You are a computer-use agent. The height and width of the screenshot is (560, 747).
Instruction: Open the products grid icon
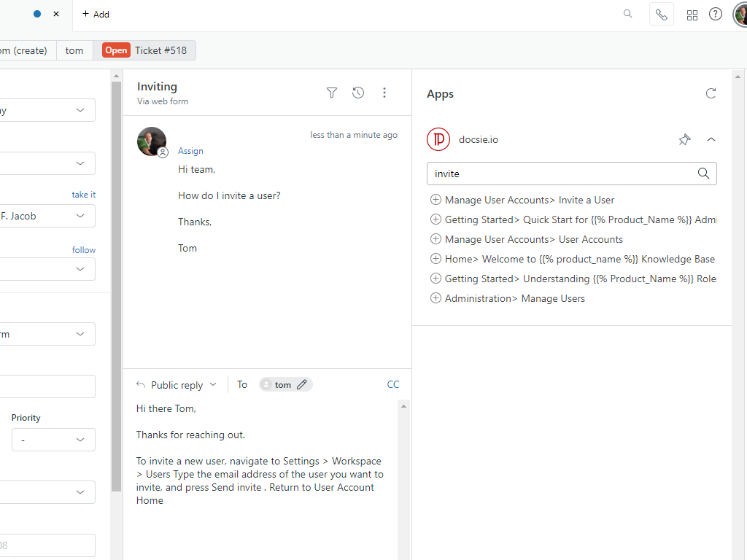point(692,15)
